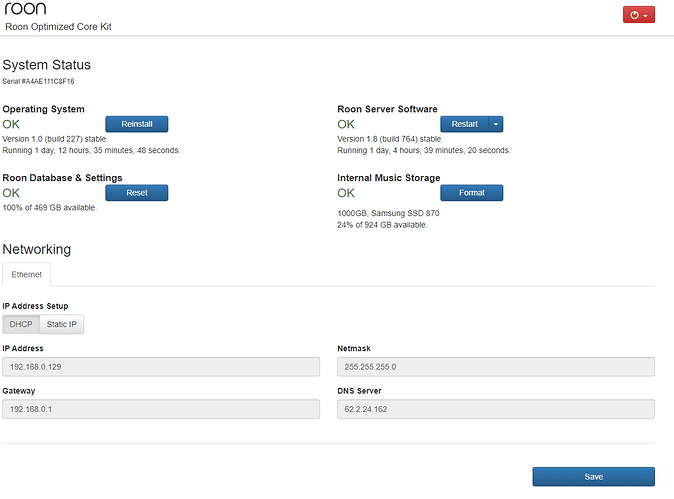Save the networking settings

tap(594, 477)
